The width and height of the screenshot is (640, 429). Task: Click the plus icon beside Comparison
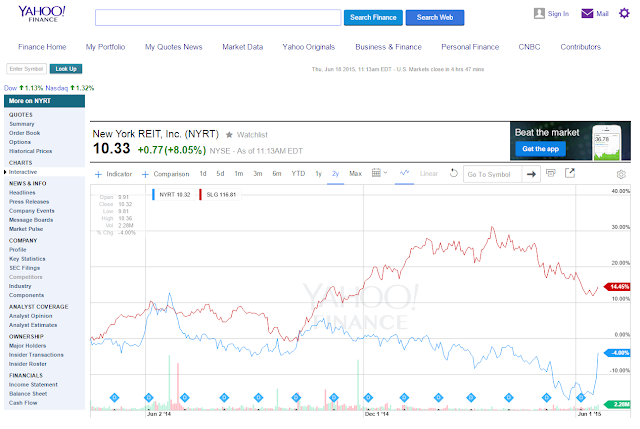click(145, 174)
